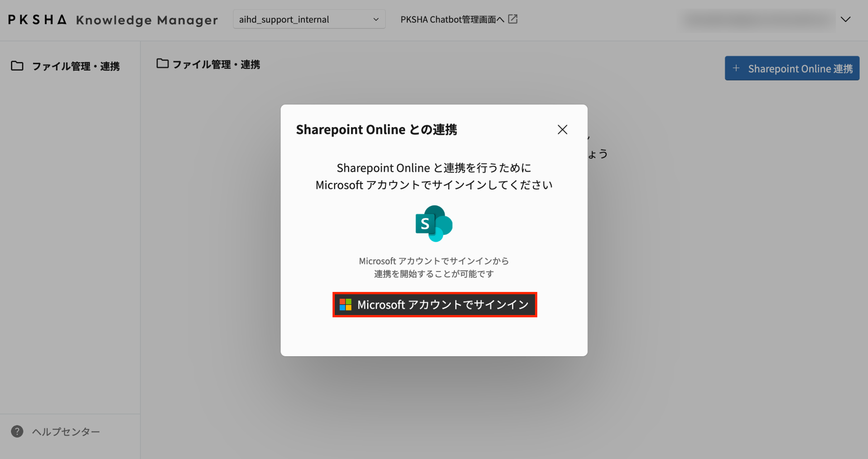Click the folder icon in the page heading
This screenshot has width=868, height=459.
click(162, 64)
